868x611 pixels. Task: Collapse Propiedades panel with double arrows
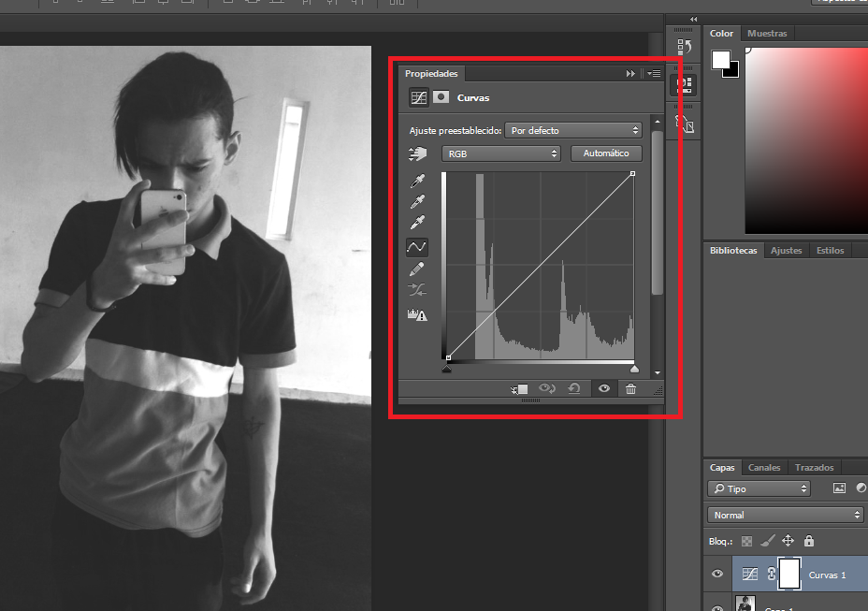tap(630, 73)
